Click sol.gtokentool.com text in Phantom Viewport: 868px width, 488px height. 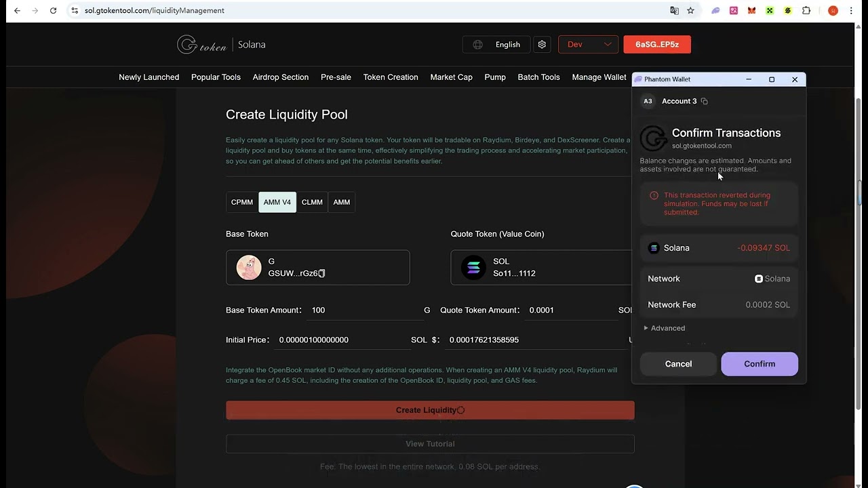click(701, 146)
